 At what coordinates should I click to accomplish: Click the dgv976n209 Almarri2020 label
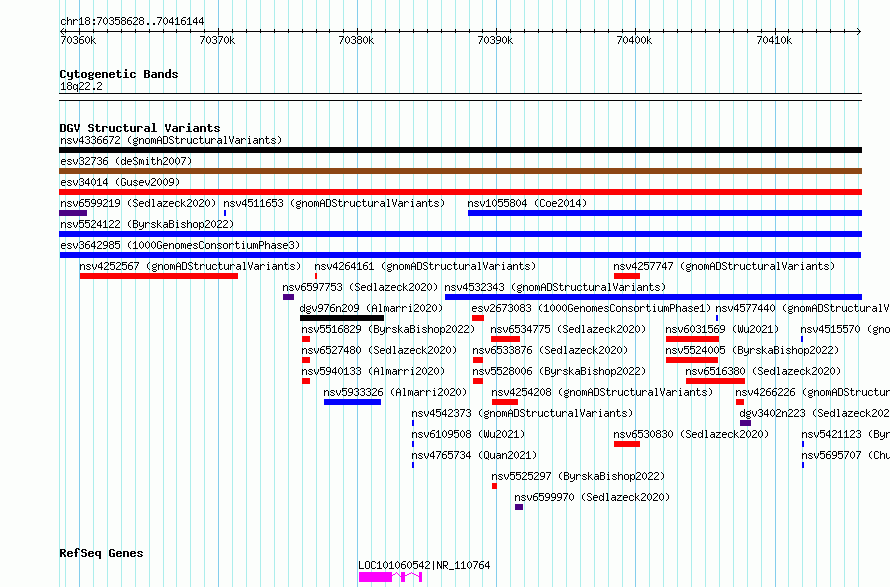pos(371,308)
